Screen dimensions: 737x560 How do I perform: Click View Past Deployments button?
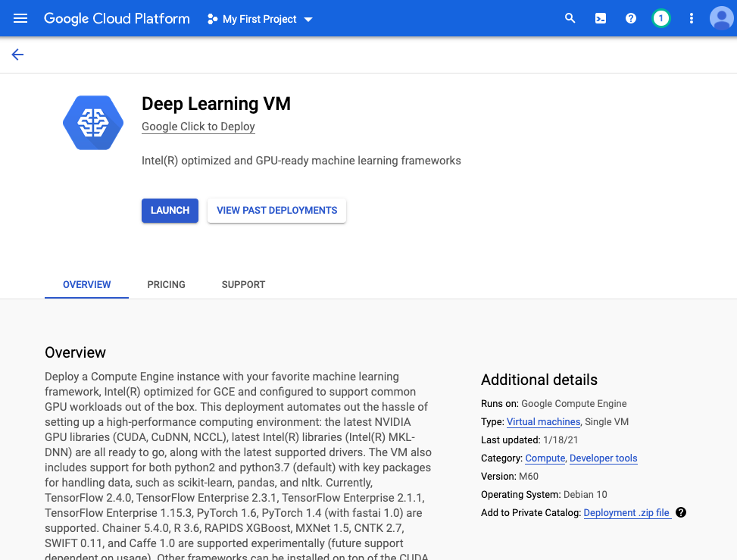click(276, 210)
